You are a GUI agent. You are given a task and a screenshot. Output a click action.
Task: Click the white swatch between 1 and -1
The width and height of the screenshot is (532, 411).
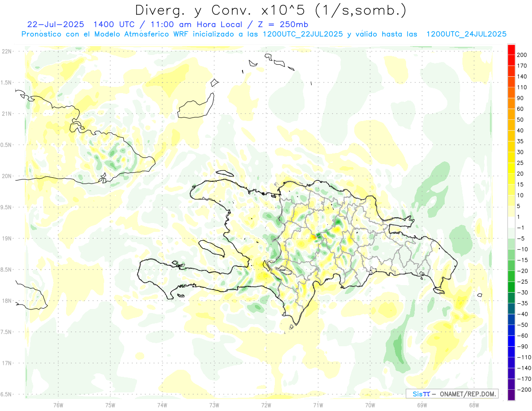pyautogui.click(x=511, y=222)
